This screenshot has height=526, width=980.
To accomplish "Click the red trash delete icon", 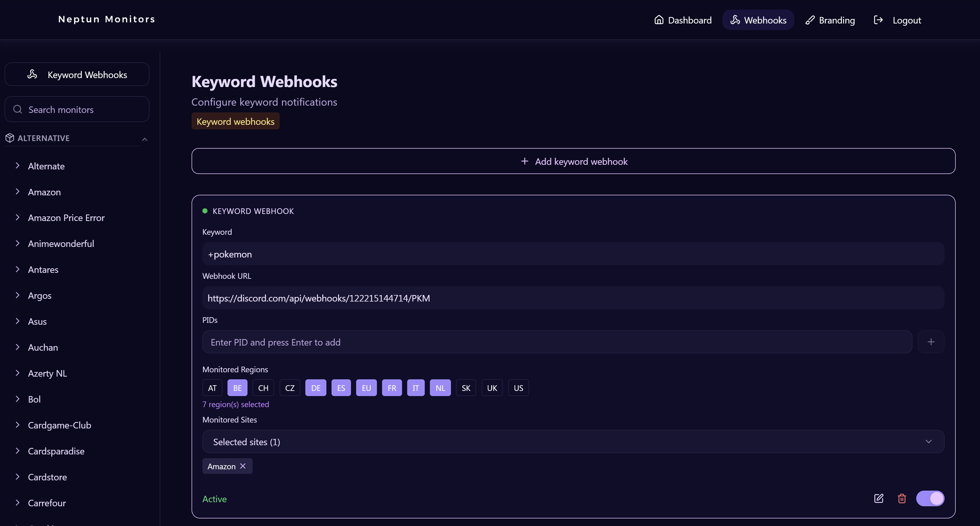I will pyautogui.click(x=902, y=498).
